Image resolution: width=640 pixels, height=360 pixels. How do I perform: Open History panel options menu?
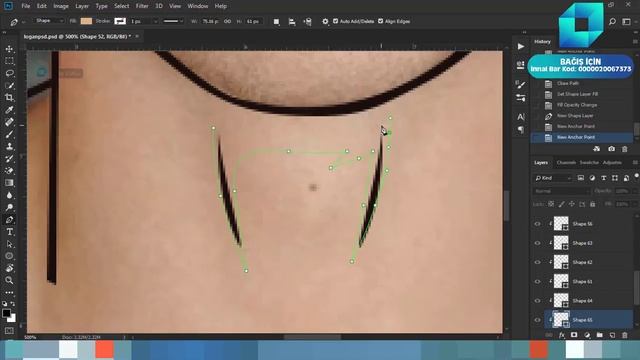pyautogui.click(x=635, y=41)
